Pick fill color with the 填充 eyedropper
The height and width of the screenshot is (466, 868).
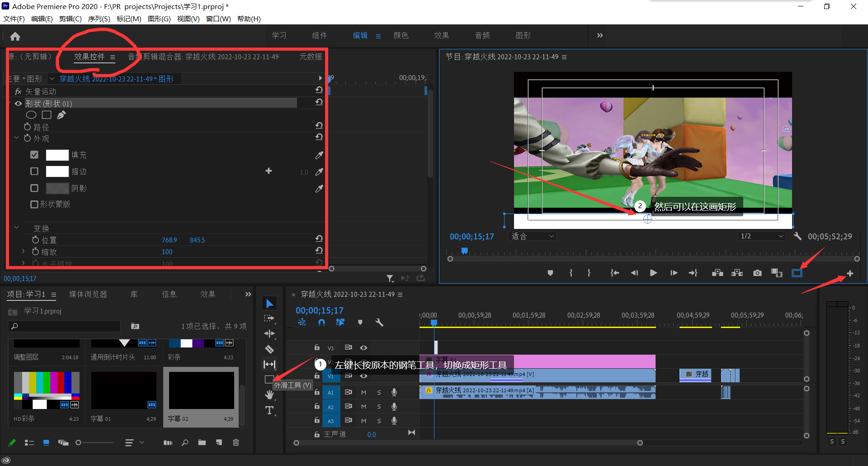point(319,155)
